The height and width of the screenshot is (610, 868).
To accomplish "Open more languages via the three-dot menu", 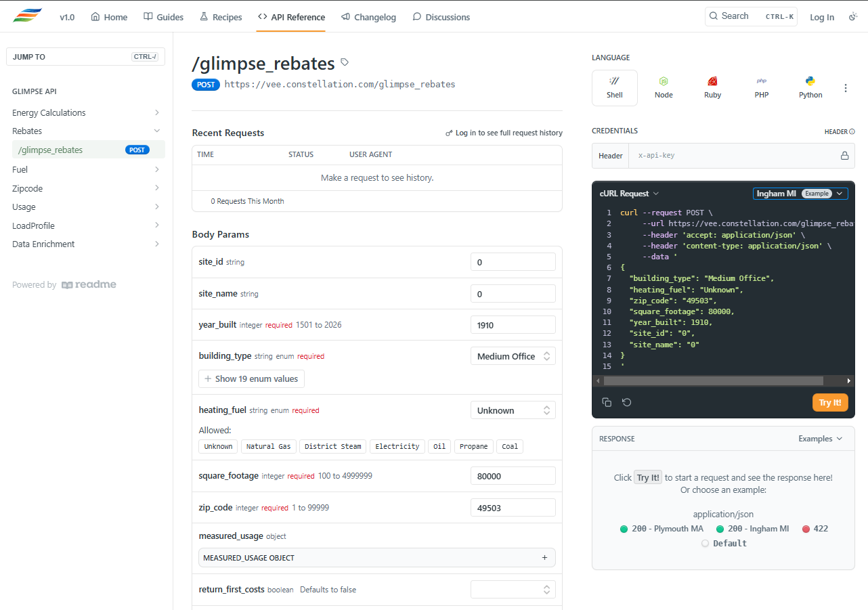I will tap(846, 88).
